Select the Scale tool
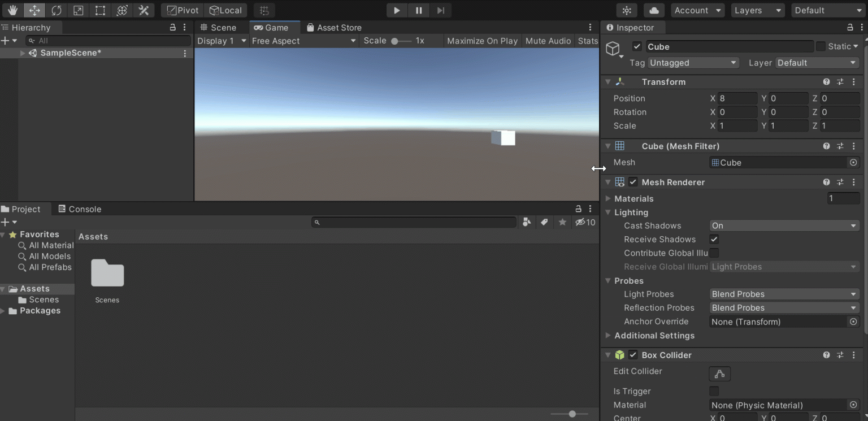868x421 pixels. (79, 10)
